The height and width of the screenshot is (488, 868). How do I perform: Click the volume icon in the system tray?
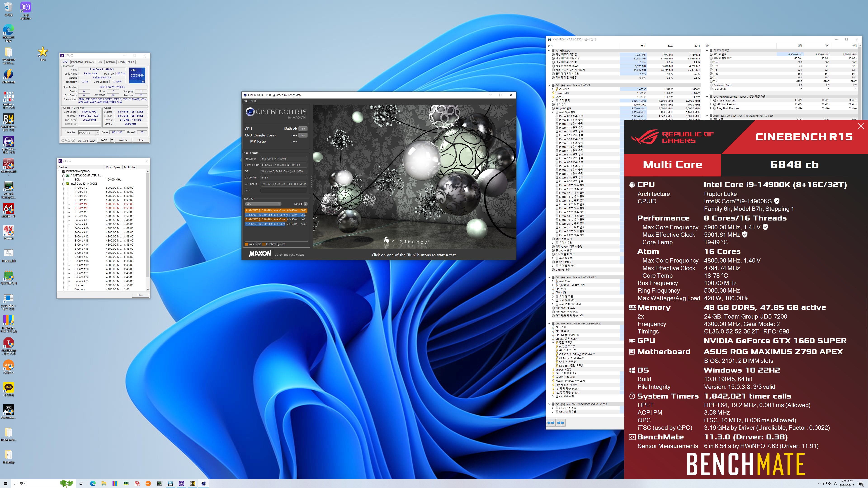(830, 484)
